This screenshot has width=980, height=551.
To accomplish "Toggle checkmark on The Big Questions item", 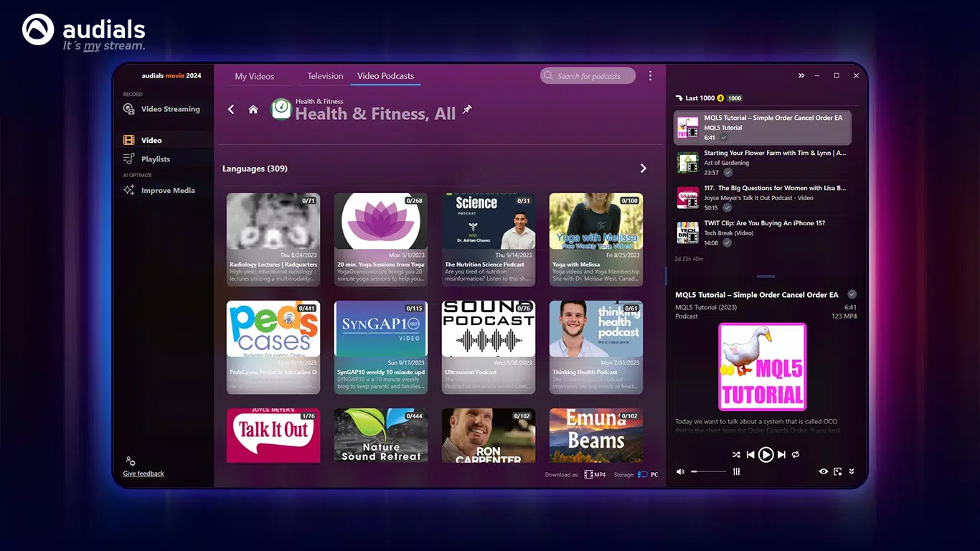I will tap(727, 208).
